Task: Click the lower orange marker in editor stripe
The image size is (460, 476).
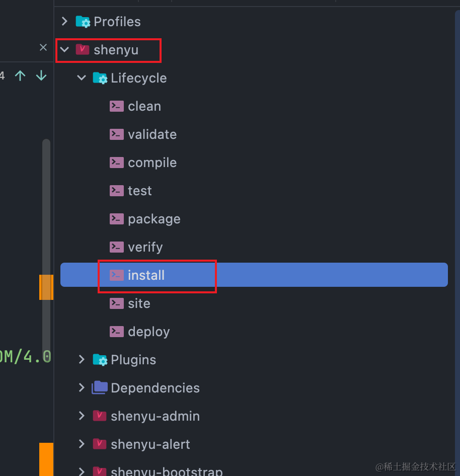Action: (x=46, y=459)
